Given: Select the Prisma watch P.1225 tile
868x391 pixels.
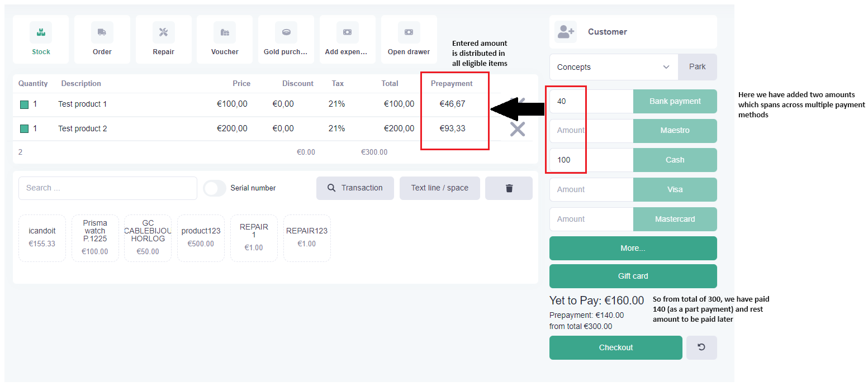Looking at the screenshot, I should [95, 238].
